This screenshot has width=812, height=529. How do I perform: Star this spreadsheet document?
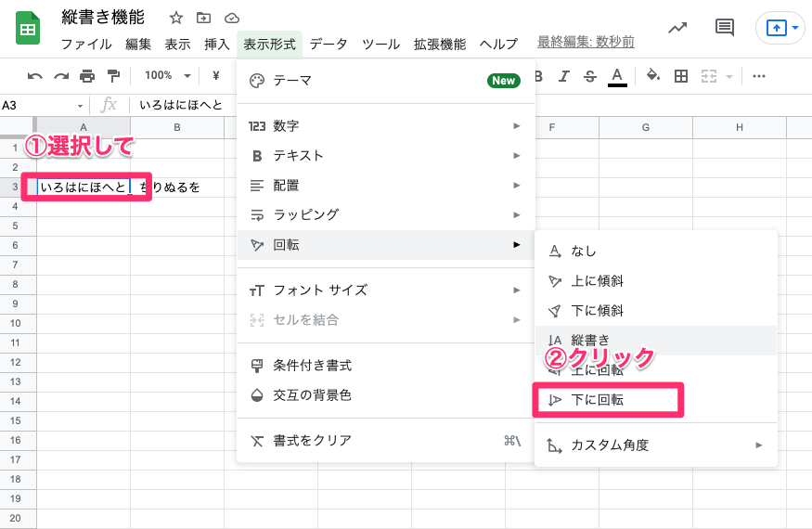pyautogui.click(x=176, y=18)
